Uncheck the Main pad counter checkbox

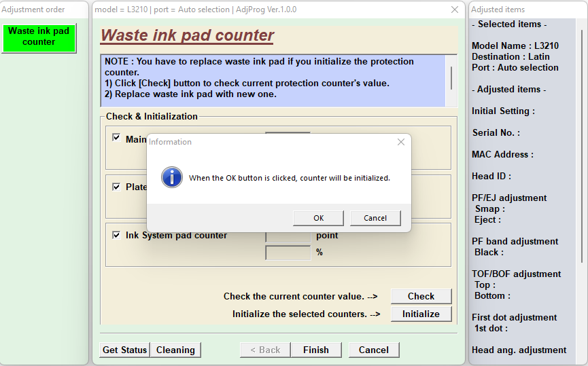116,139
